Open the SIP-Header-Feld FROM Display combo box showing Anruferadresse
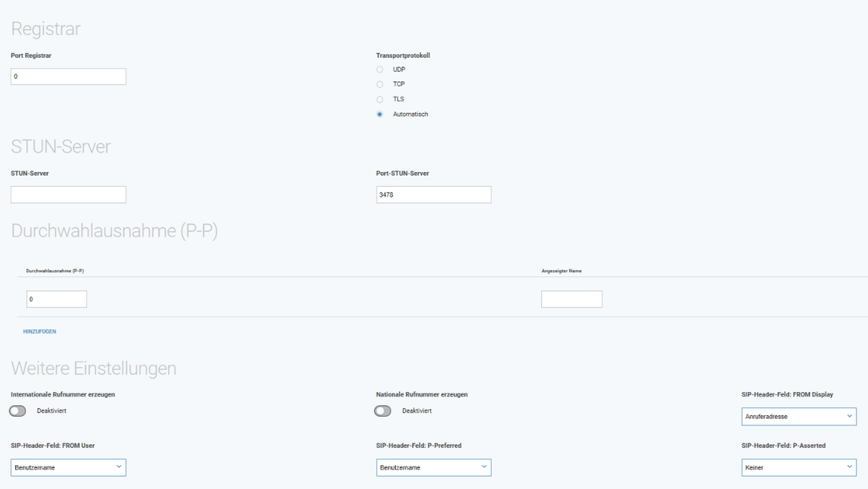This screenshot has height=489, width=868. (792, 417)
